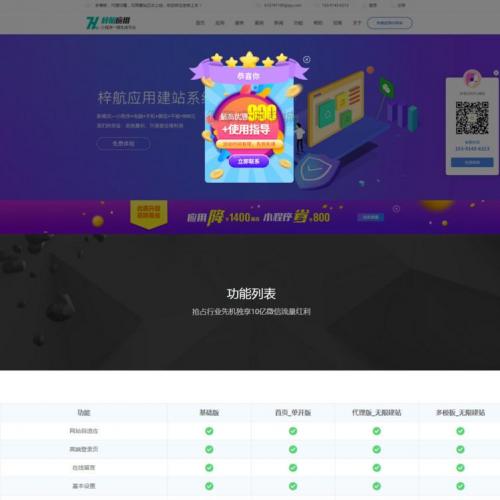Click the phone number in the contact card
The image size is (500, 500).
click(472, 149)
